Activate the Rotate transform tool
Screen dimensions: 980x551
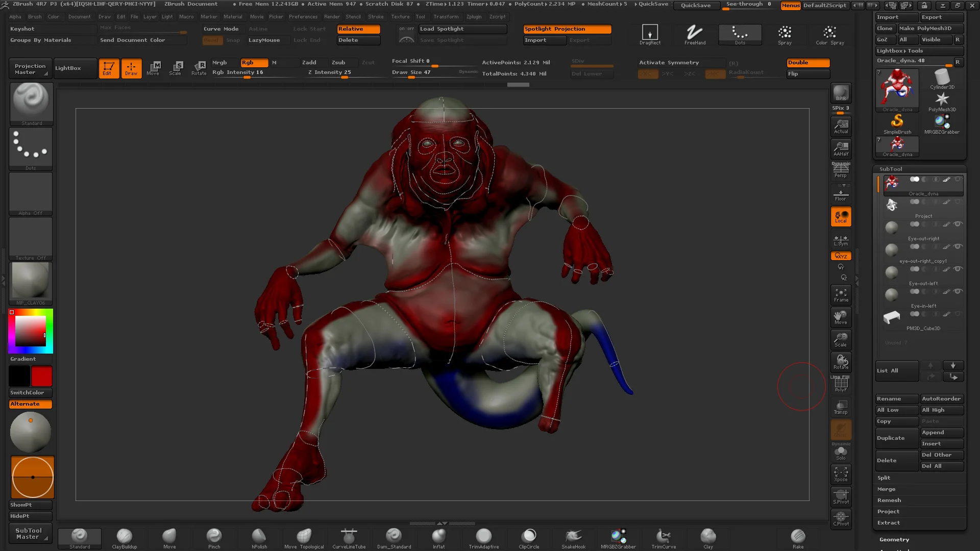(x=199, y=68)
